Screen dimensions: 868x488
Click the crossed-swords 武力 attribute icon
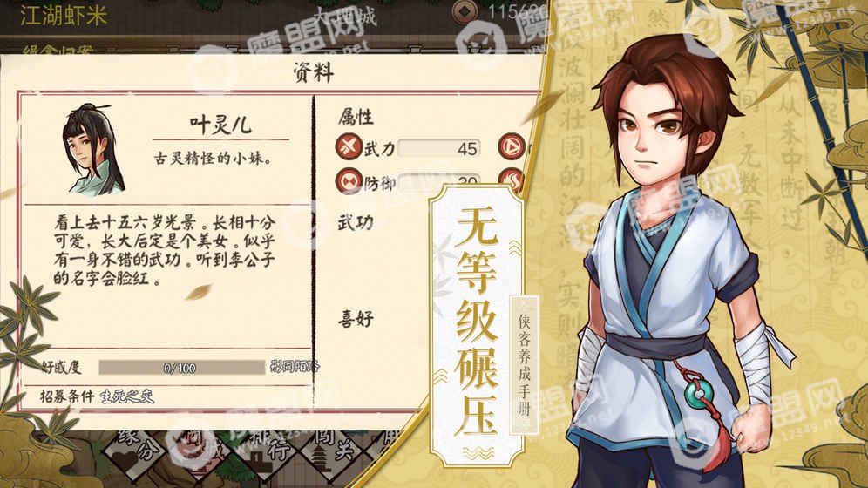[x=349, y=147]
